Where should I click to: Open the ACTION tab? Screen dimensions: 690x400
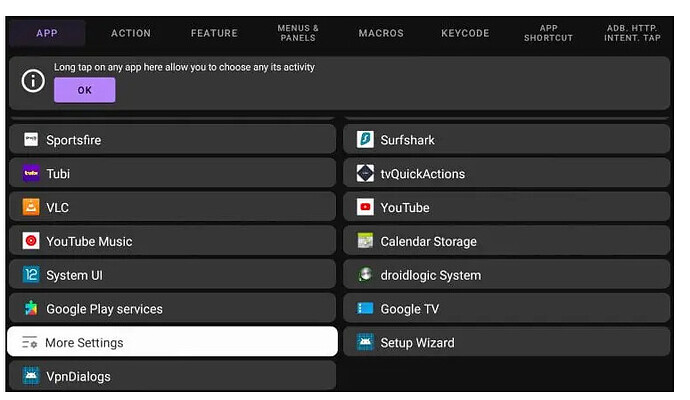pos(131,33)
